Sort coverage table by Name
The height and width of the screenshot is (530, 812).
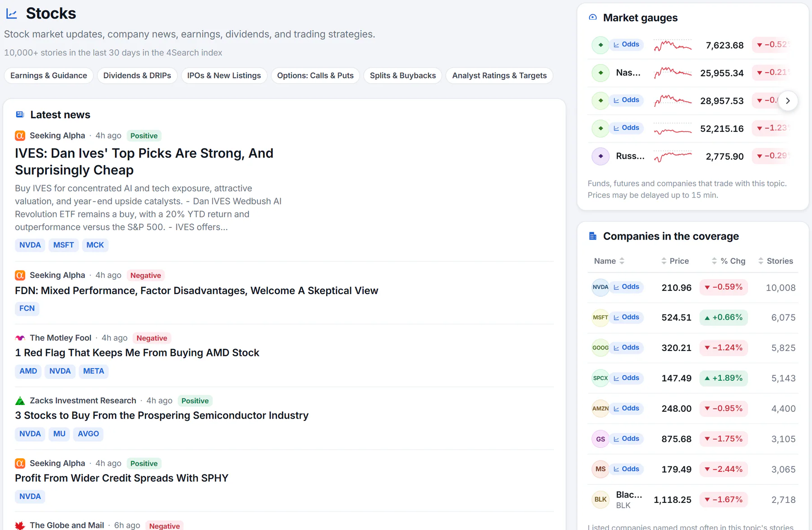[609, 261]
